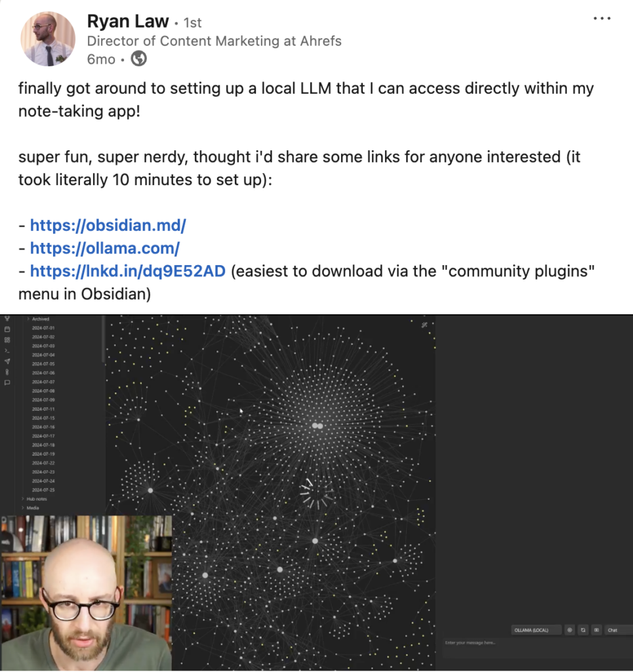Open the OLLAMA (LOCAL) model dropdown
Image resolution: width=633 pixels, height=672 pixels.
(x=536, y=630)
